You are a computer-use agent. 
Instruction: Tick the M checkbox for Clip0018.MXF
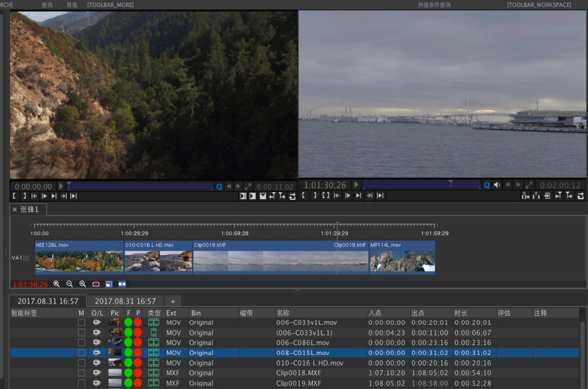point(81,373)
